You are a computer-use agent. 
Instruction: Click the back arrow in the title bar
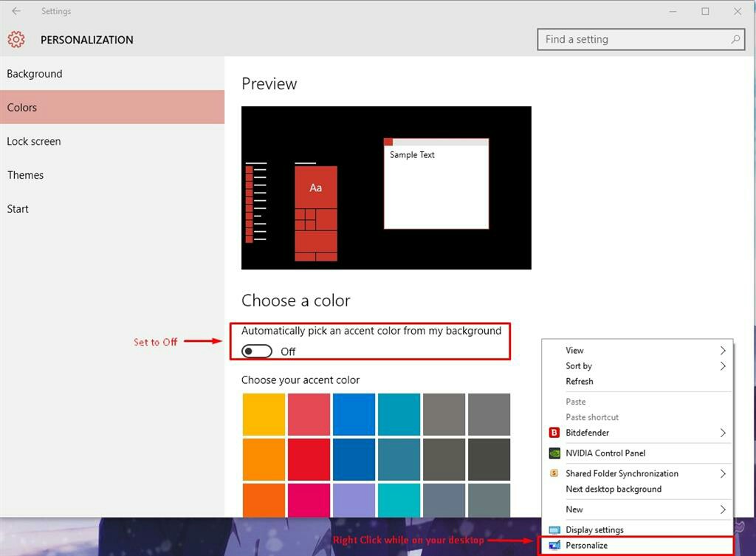click(16, 11)
